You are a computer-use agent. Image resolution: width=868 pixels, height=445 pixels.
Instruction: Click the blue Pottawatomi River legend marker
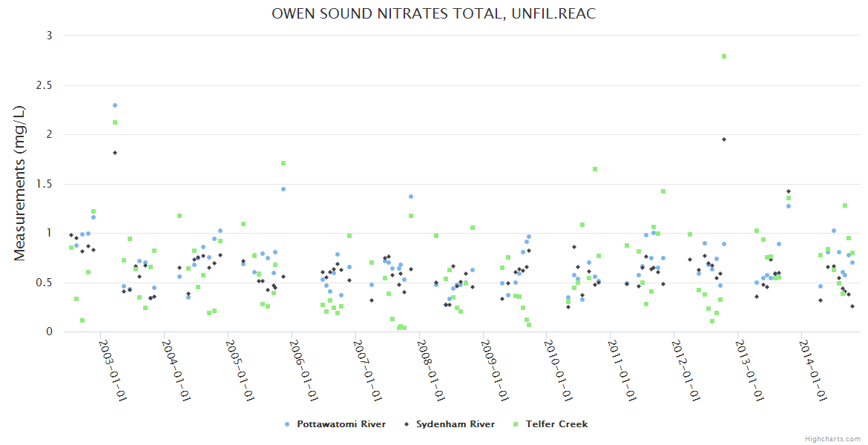(x=287, y=424)
